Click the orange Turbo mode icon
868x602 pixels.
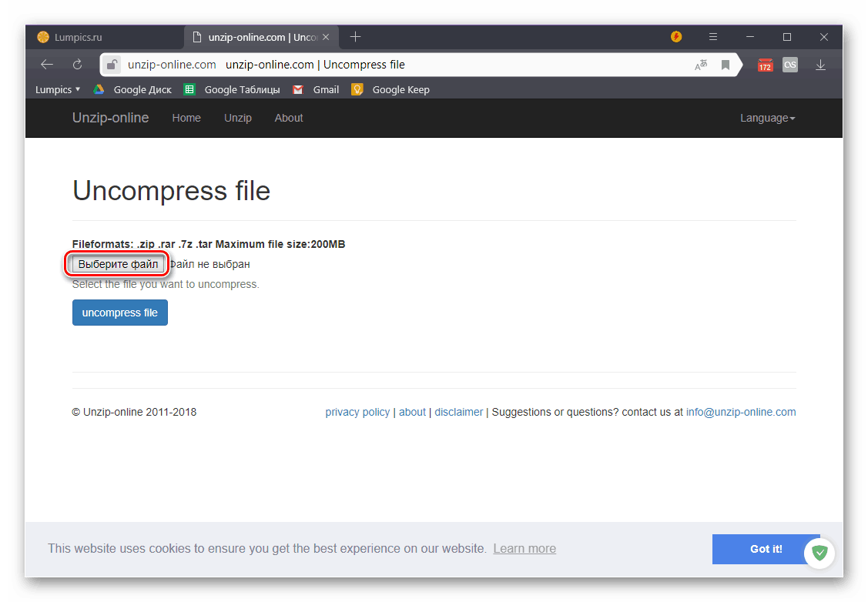tap(675, 36)
